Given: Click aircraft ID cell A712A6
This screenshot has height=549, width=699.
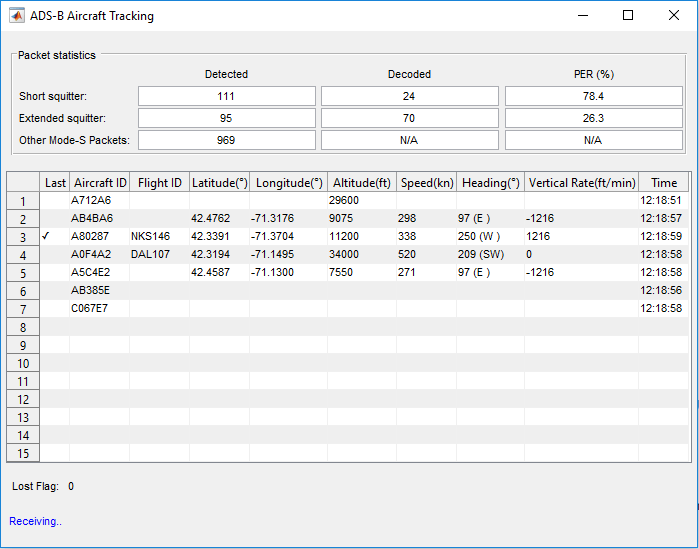Looking at the screenshot, I should (x=99, y=201).
